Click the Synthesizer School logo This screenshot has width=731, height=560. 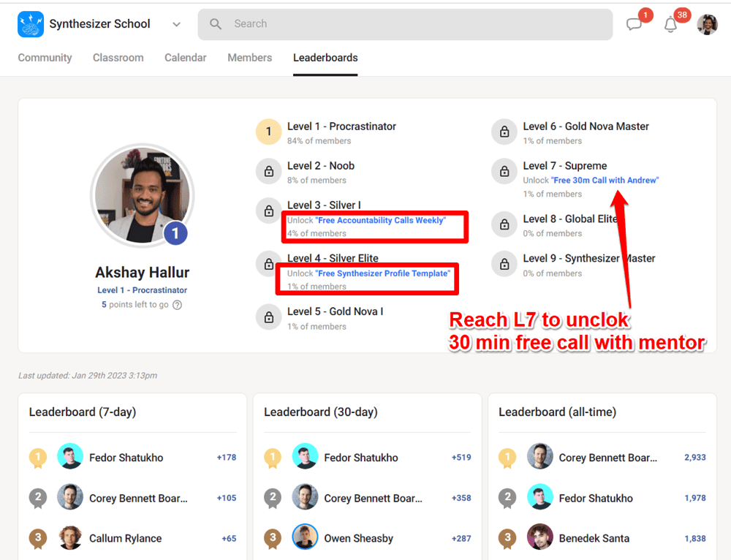coord(29,23)
